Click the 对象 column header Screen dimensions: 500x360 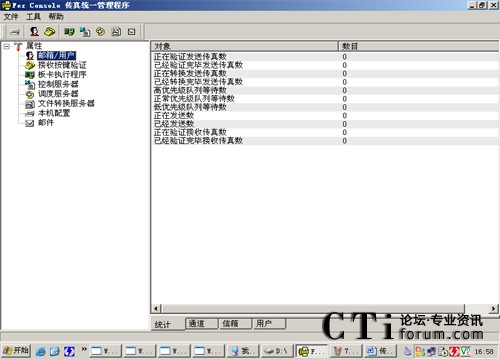click(x=244, y=46)
